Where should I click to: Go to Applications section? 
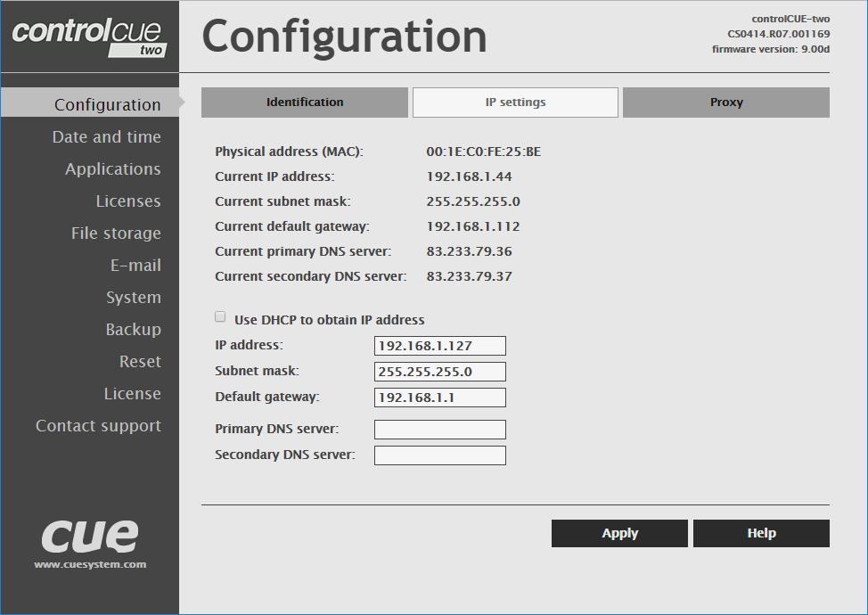click(x=113, y=168)
